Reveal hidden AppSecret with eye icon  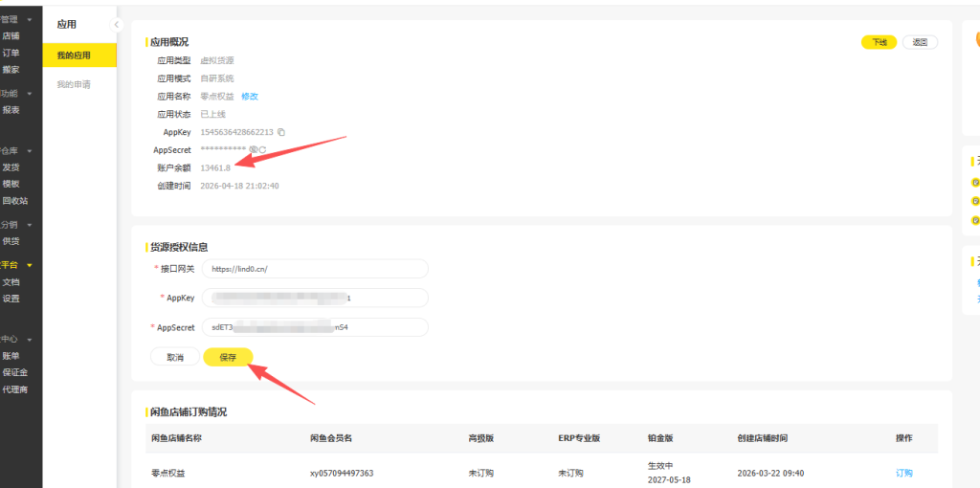[x=253, y=150]
